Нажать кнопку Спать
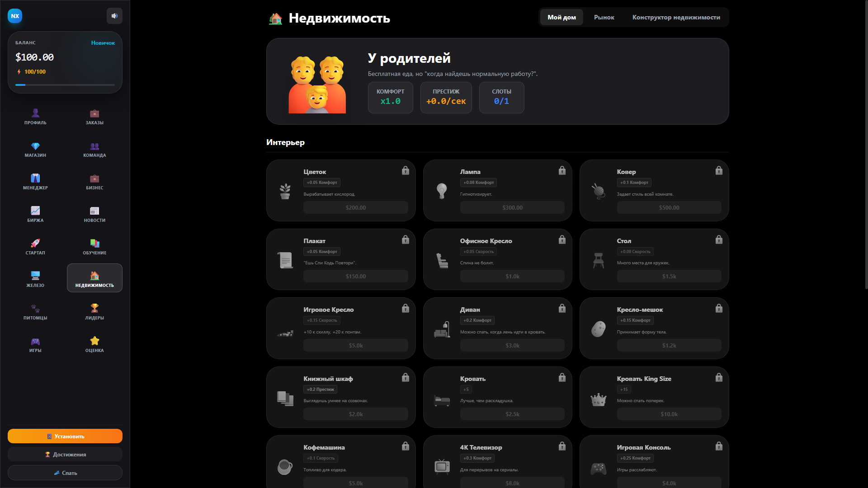 click(65, 473)
